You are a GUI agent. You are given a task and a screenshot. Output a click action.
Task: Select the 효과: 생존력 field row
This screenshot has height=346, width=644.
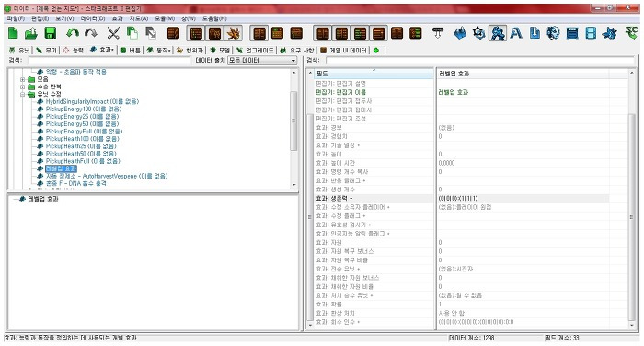point(462,199)
